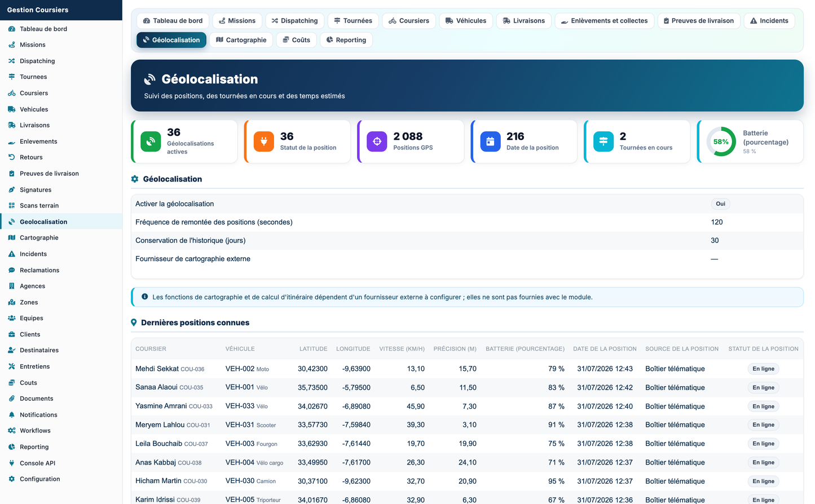This screenshot has width=815, height=504.
Task: Click the Notifications bell icon in the sidebar
Action: coord(11,415)
